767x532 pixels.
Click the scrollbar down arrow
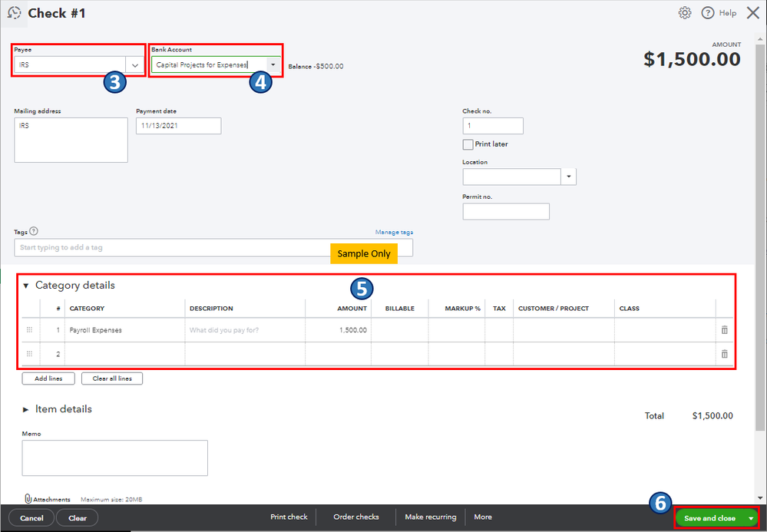click(x=759, y=497)
